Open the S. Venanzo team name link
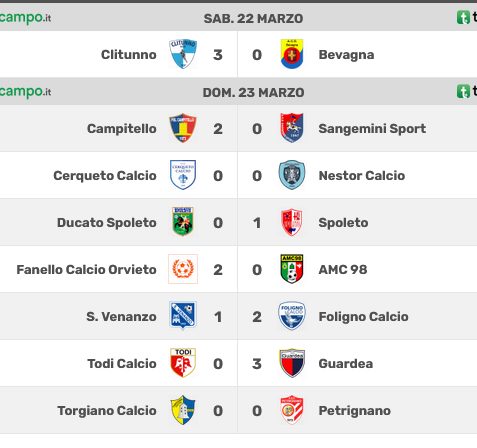The image size is (477, 448). tap(121, 316)
